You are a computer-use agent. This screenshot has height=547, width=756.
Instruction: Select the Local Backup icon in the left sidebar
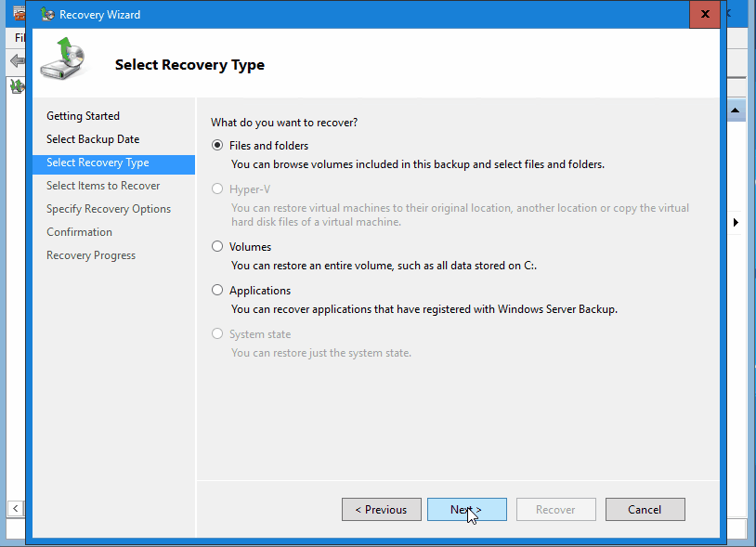[17, 85]
